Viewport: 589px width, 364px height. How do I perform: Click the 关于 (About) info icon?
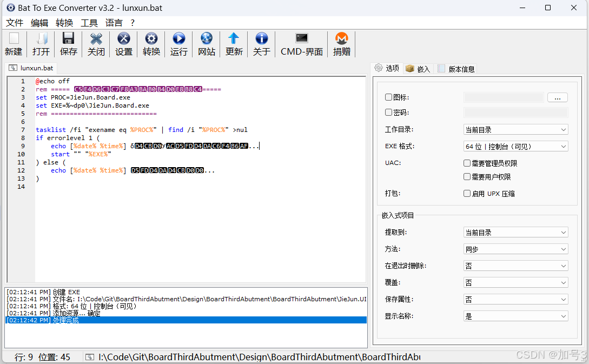pyautogui.click(x=261, y=38)
